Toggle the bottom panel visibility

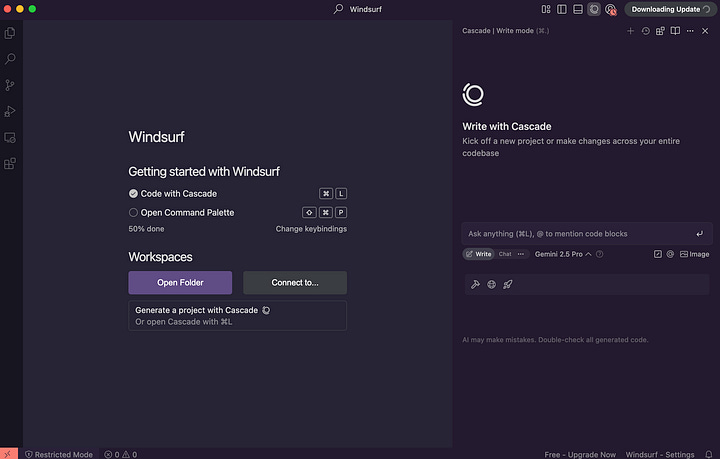point(578,9)
